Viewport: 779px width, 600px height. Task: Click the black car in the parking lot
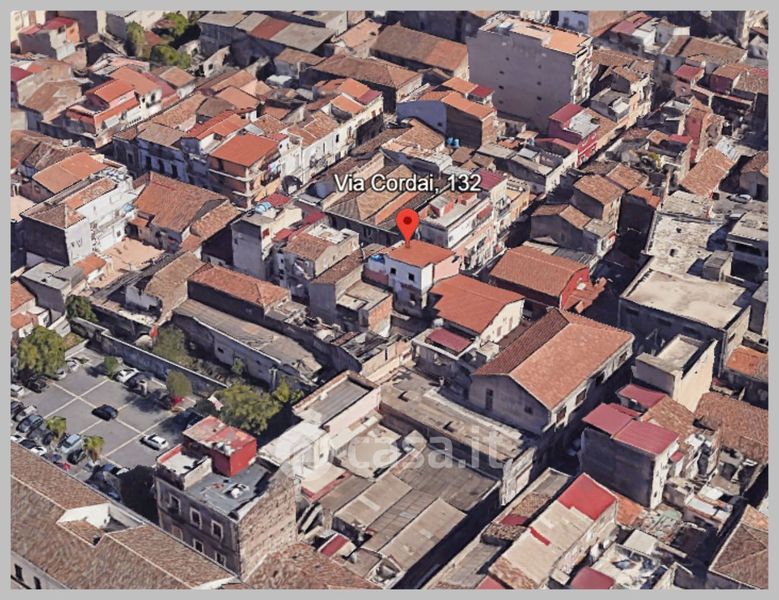click(x=105, y=411)
